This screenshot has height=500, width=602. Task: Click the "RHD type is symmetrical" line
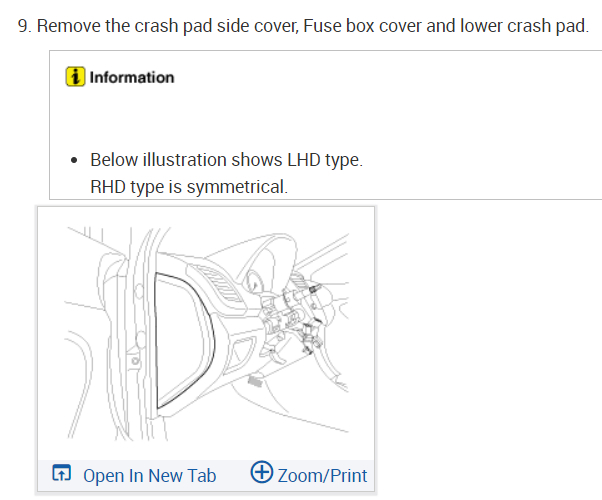pyautogui.click(x=188, y=187)
